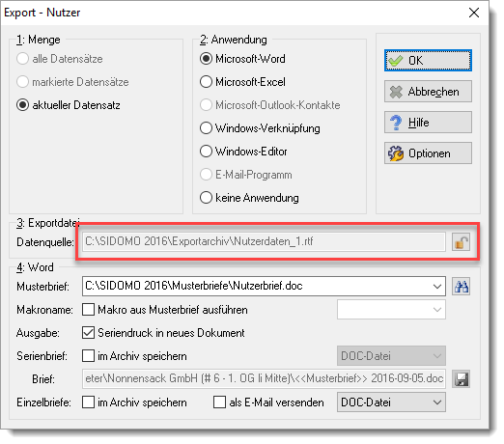Screen dimensions: 504x444
Task: Click the question mark Hilfe icon
Action: (396, 123)
